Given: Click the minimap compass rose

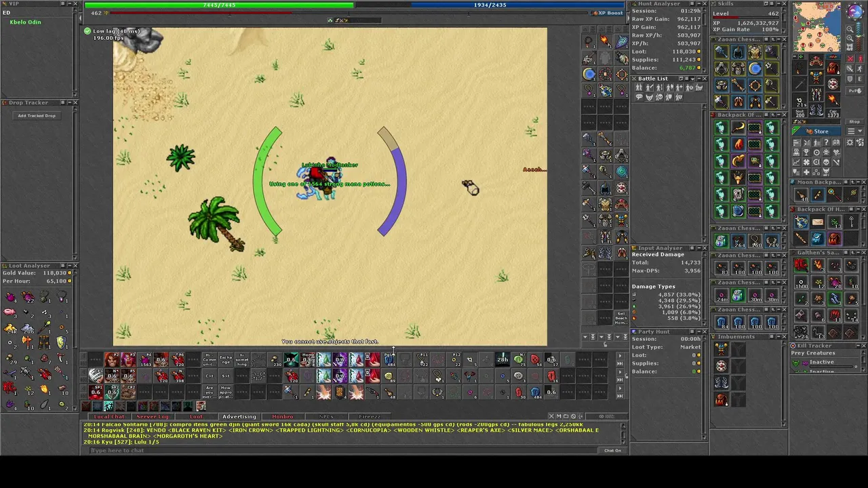Looking at the screenshot, I should pyautogui.click(x=855, y=12).
